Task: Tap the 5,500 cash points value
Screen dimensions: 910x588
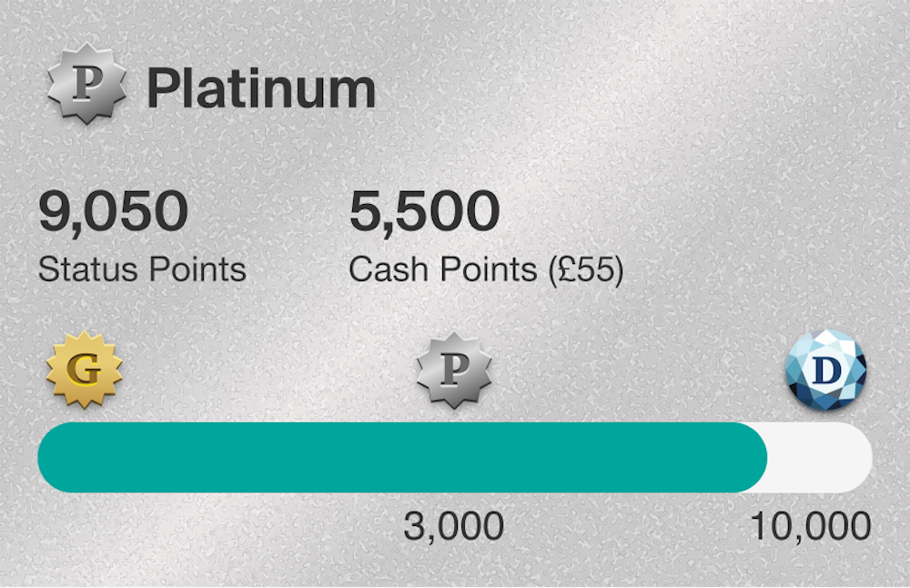Action: coord(425,212)
